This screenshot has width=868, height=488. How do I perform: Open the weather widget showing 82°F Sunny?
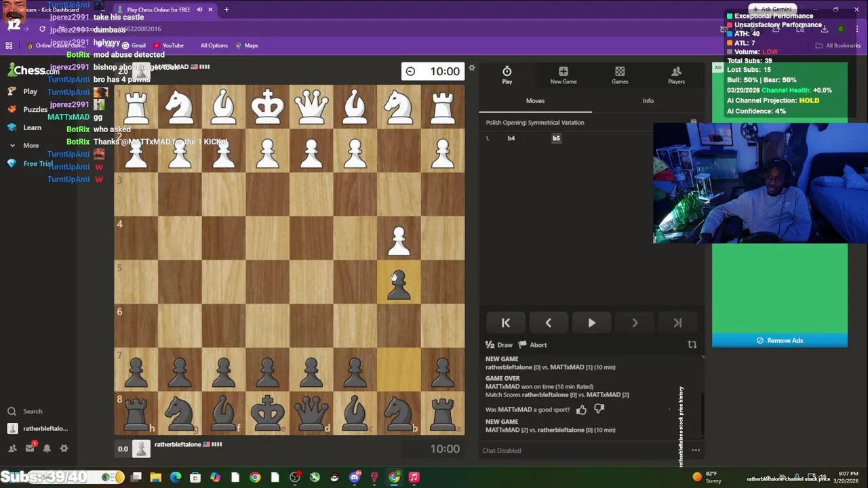tap(707, 477)
